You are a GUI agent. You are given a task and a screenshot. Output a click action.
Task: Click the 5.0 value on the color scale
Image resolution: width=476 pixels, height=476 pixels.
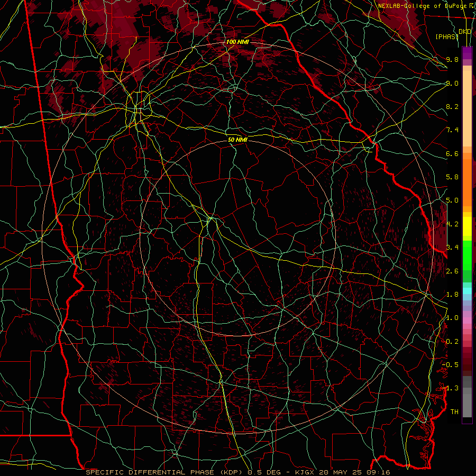[452, 200]
